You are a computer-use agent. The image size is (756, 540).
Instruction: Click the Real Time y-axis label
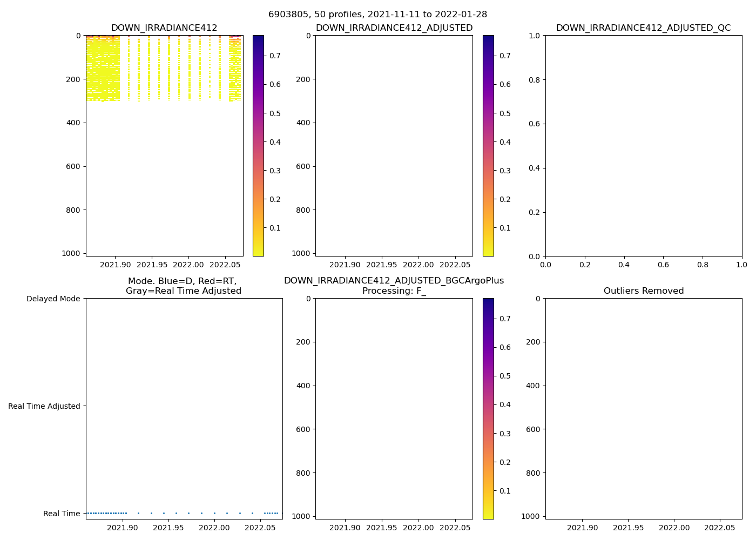62,514
